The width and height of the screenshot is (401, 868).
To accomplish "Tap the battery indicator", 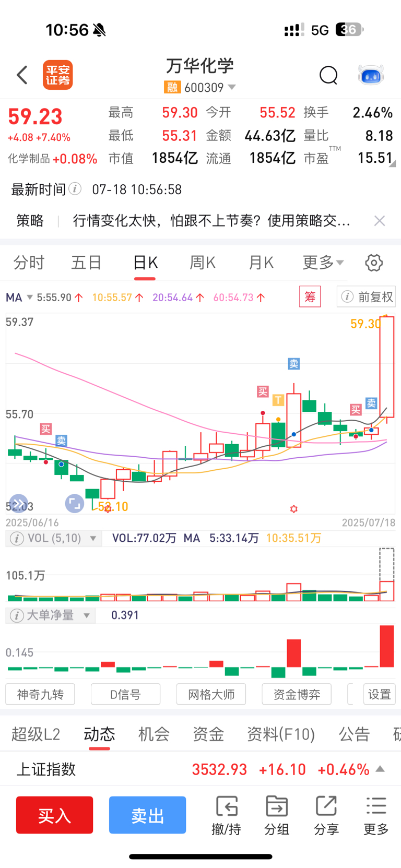I will click(x=349, y=30).
